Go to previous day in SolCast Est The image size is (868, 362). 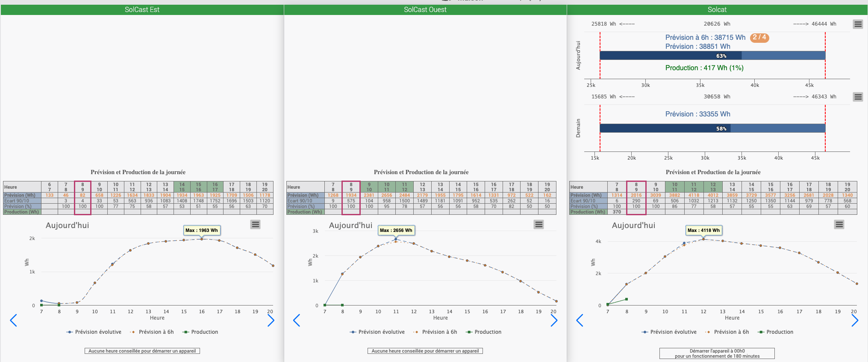[x=13, y=320]
